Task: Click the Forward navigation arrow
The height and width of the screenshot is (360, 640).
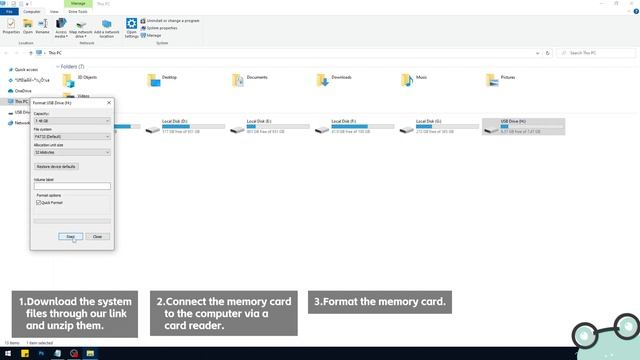Action: [16, 53]
